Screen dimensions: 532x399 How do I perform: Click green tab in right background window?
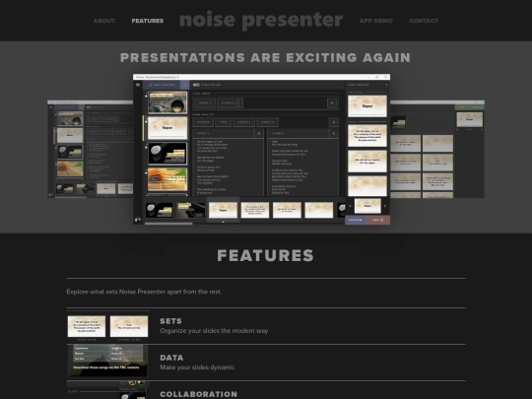click(x=477, y=107)
